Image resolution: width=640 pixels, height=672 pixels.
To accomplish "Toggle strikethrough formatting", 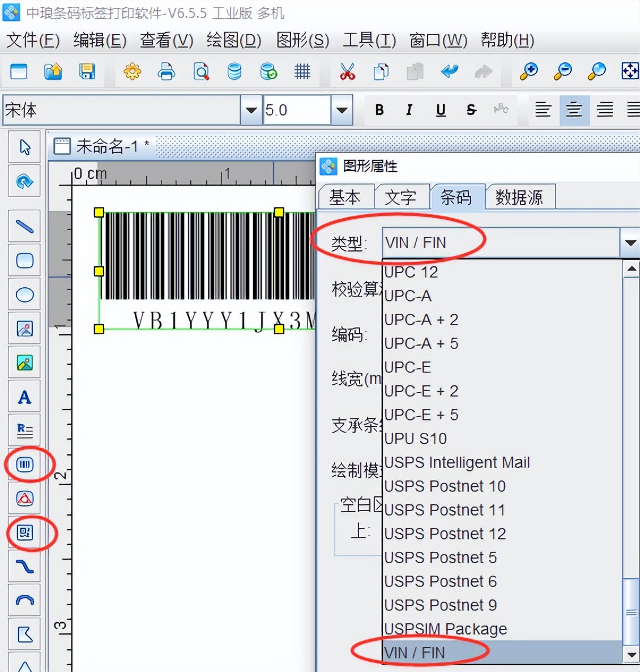I will 471,110.
